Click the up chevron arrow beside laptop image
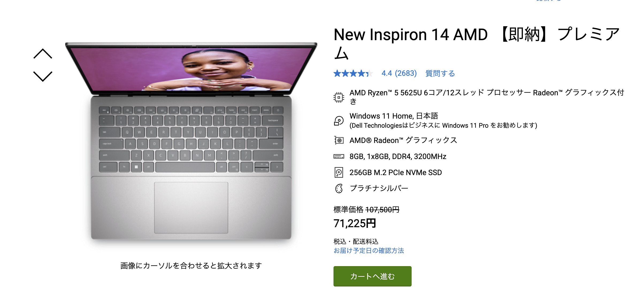Image resolution: width=644 pixels, height=302 pixels. click(43, 54)
